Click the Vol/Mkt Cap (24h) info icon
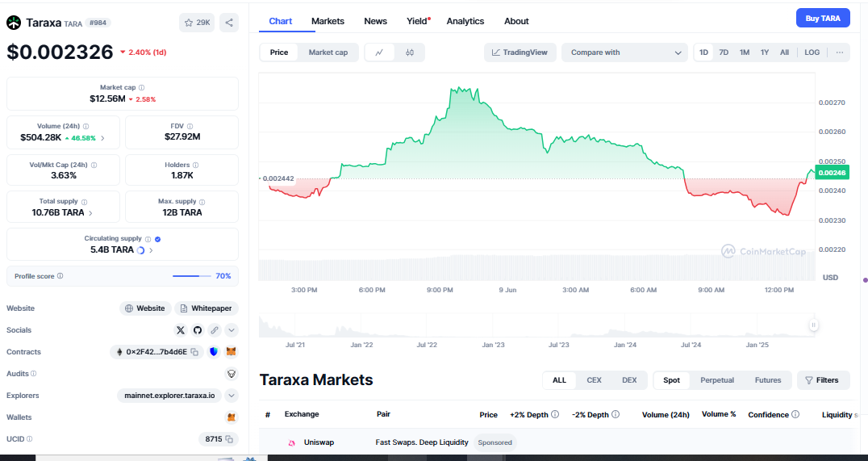Viewport: 868px width, 461px height. pyautogui.click(x=94, y=166)
